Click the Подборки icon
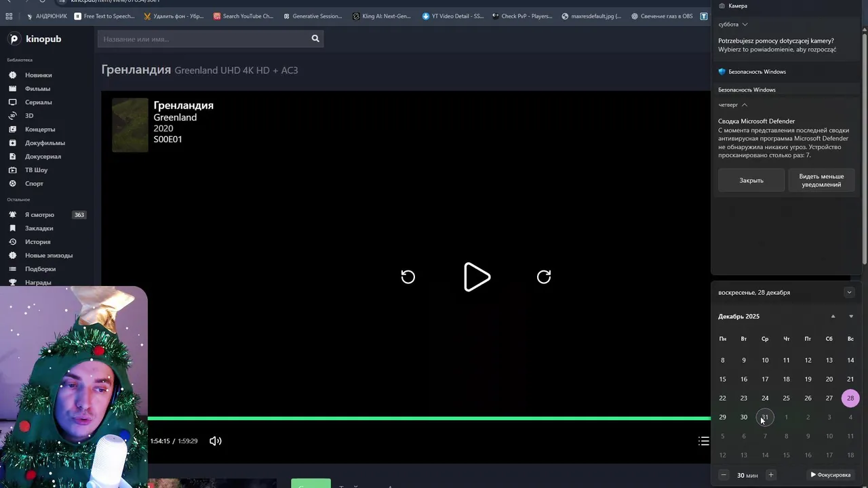Viewport: 868px width, 488px height. click(12, 269)
